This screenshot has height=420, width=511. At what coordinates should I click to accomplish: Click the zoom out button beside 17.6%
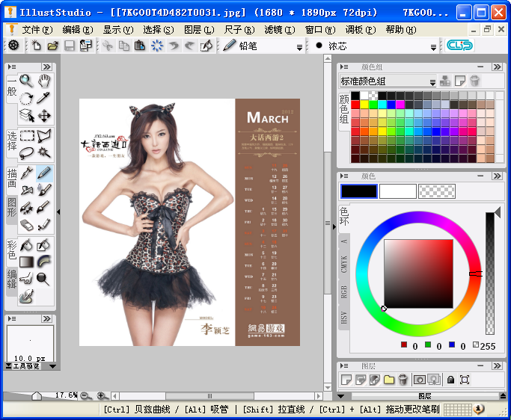(x=86, y=395)
